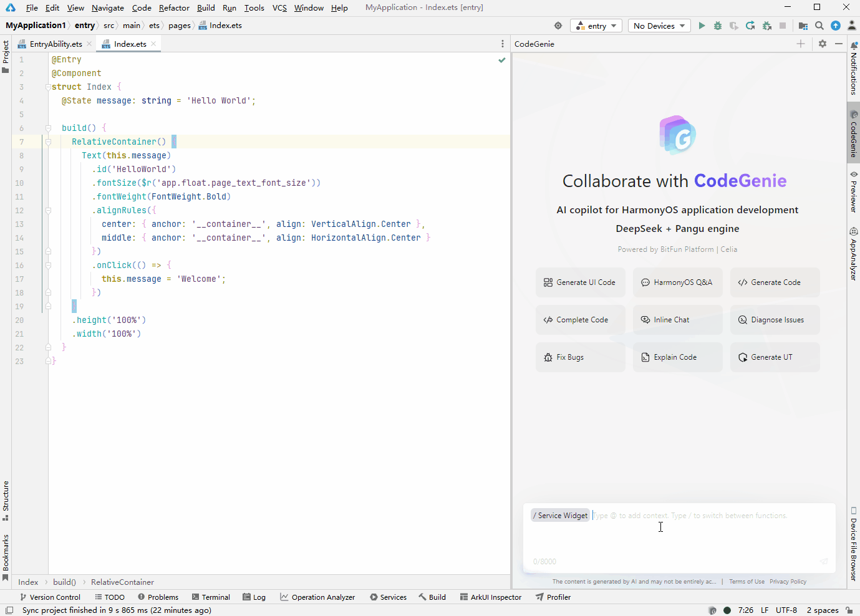The image size is (860, 616).
Task: Toggle the read-only lock icon in status bar
Action: coord(849,610)
